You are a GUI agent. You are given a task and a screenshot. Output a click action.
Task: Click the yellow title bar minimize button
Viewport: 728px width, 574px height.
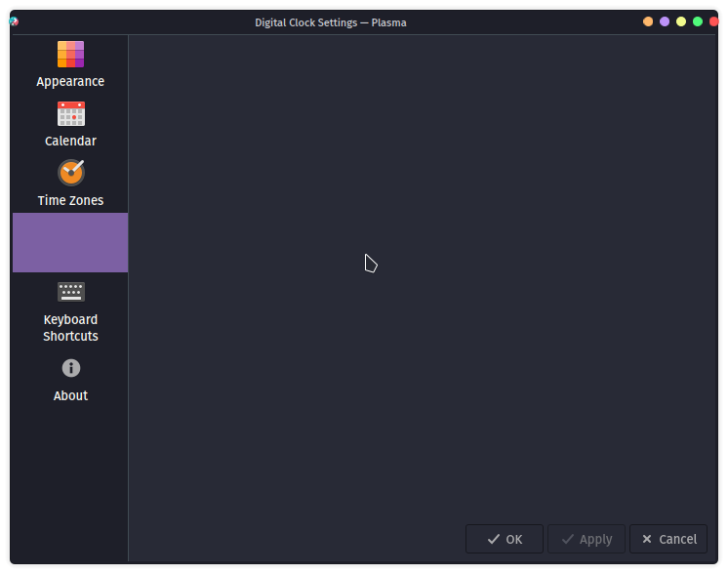coord(681,21)
